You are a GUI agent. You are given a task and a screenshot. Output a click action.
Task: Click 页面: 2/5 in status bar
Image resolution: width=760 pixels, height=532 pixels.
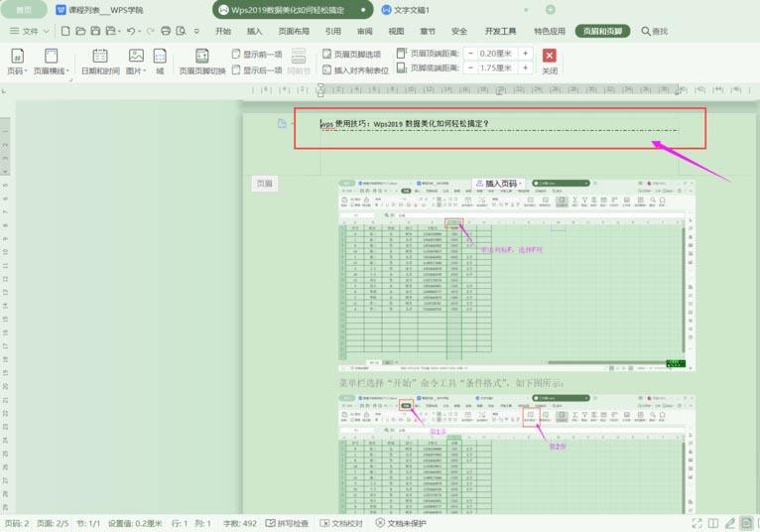click(x=53, y=523)
